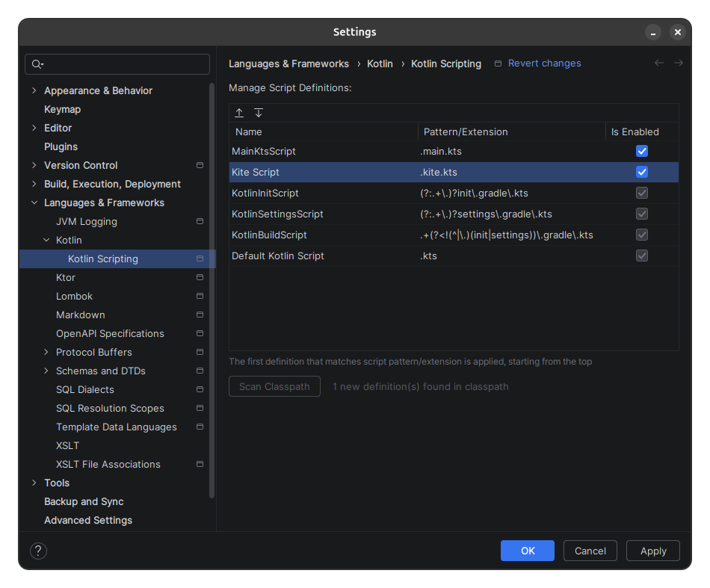Screen dimensions: 710x588
Task: Expand the Protocol Buffers node
Action: 46,352
